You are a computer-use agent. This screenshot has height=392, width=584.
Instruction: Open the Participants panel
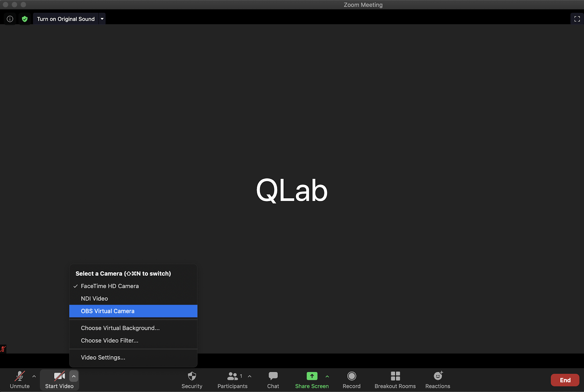[x=232, y=380]
